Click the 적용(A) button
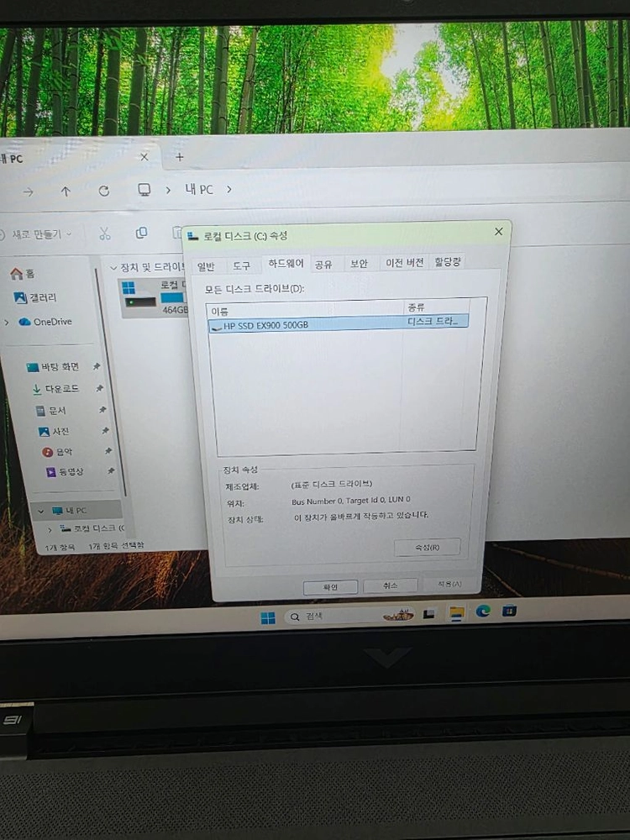The image size is (630, 840). [x=449, y=584]
